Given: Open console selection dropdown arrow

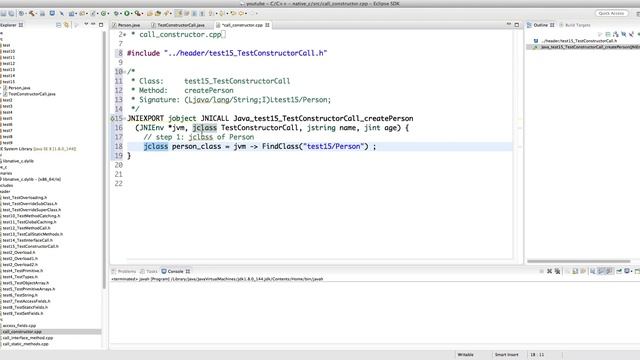Looking at the screenshot, I should point(631,271).
